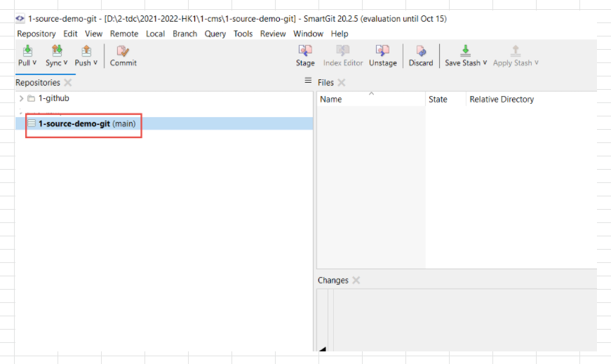Close the Repositories panel

(68, 83)
